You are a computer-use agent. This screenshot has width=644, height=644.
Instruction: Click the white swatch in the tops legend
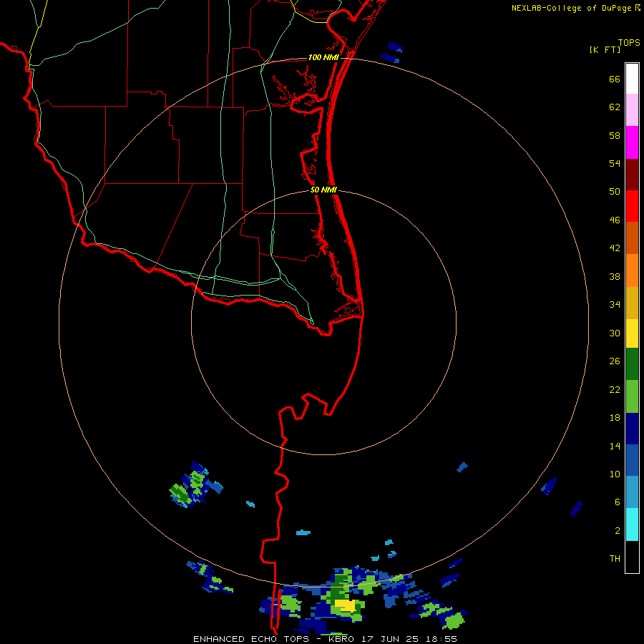click(x=632, y=79)
